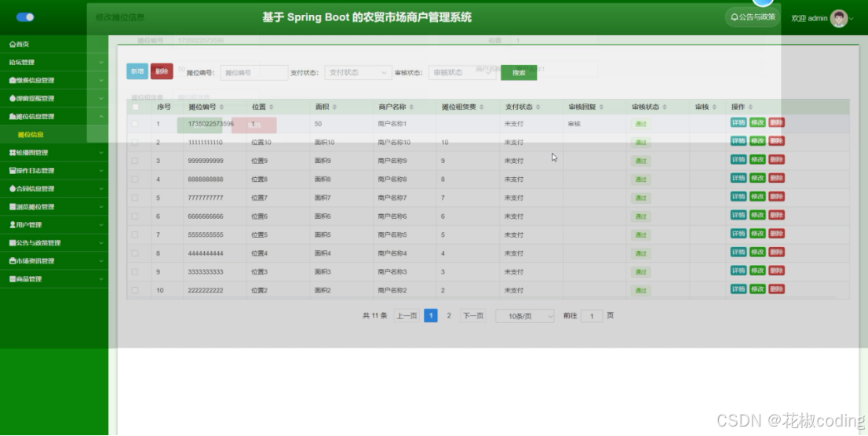Click the 前往 page number input
Viewport: 868px width, 436px height.
tap(592, 316)
